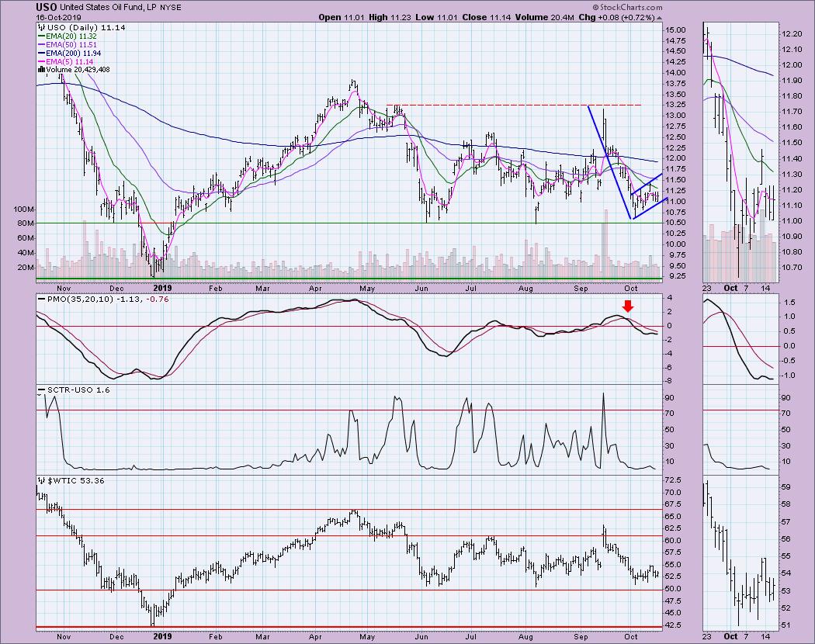Click the NYSE exchange label

[x=171, y=8]
